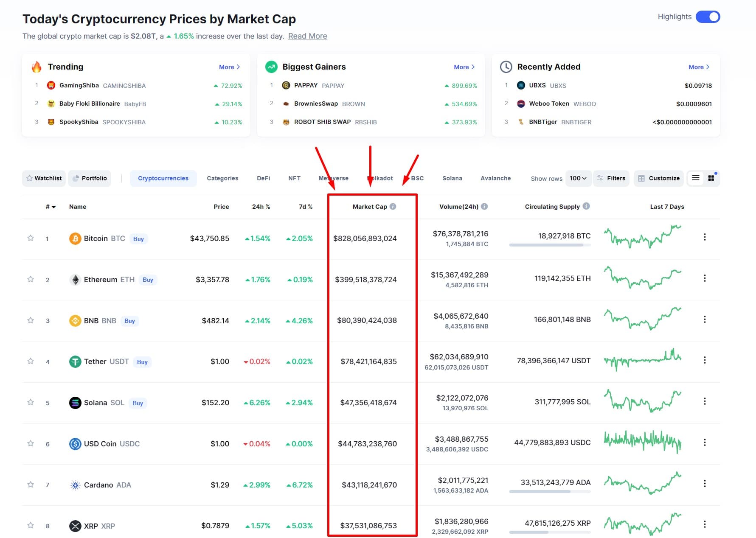Expand Trending list via More

coord(229,67)
